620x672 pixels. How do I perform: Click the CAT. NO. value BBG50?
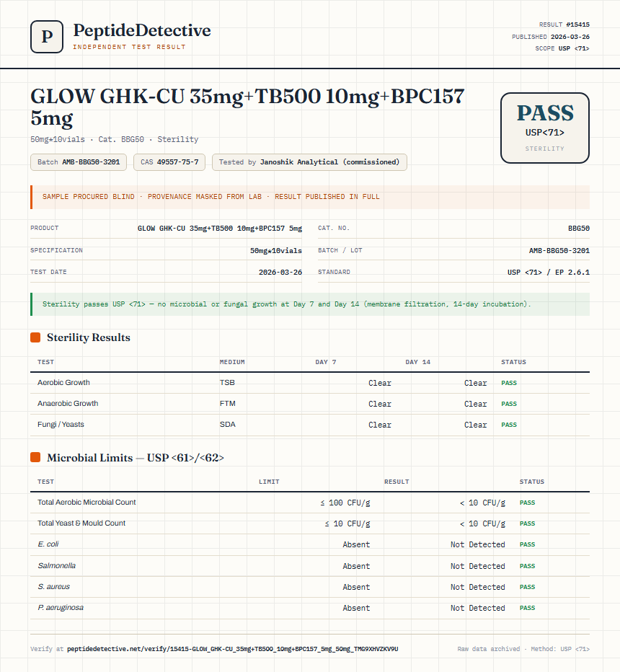(x=578, y=229)
